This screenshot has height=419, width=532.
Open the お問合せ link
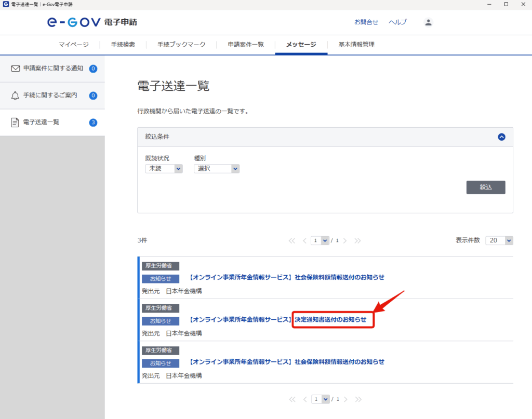point(366,22)
